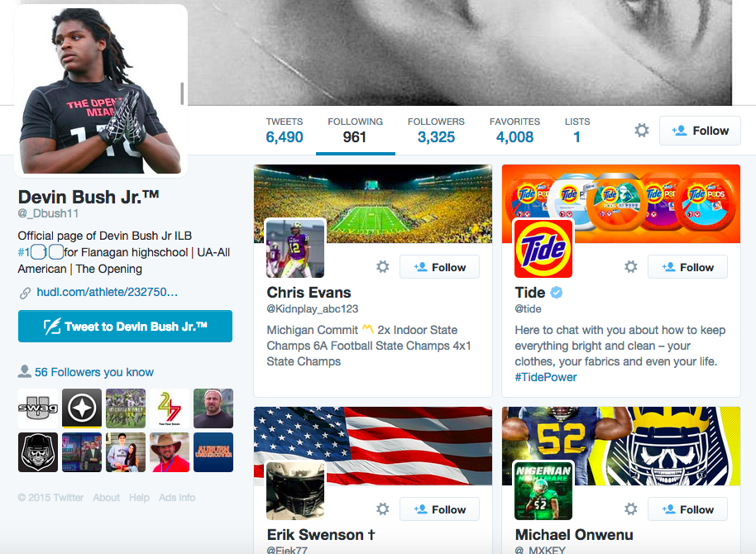The width and height of the screenshot is (756, 554).
Task: Click the link icon beside hudl URL
Action: (x=25, y=293)
